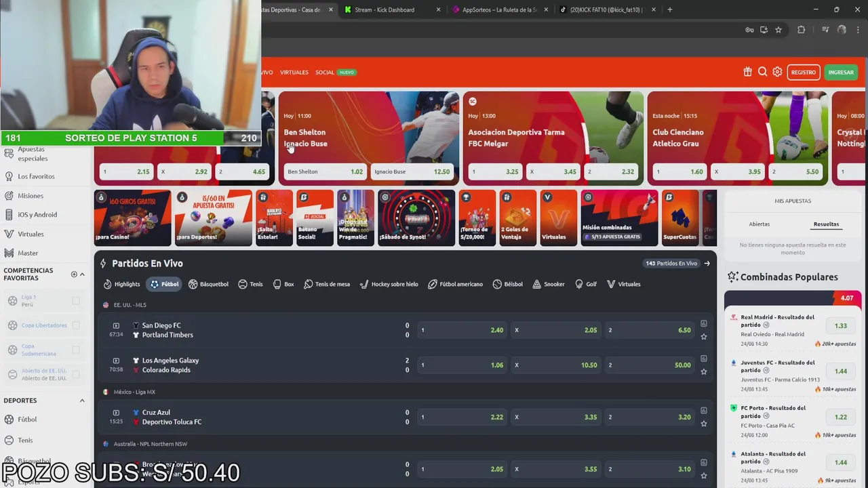Select the Hockey sobre hielo live filter
This screenshot has height=488, width=868.
[x=389, y=284]
